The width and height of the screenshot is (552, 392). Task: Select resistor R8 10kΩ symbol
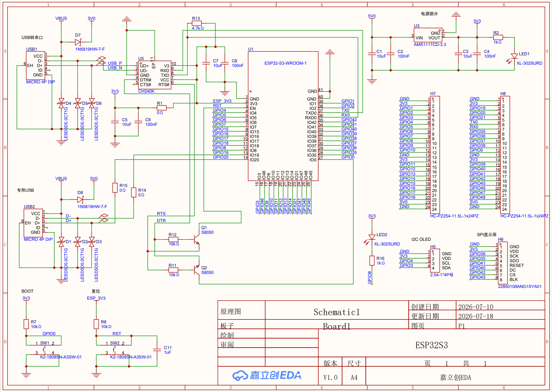click(x=96, y=324)
